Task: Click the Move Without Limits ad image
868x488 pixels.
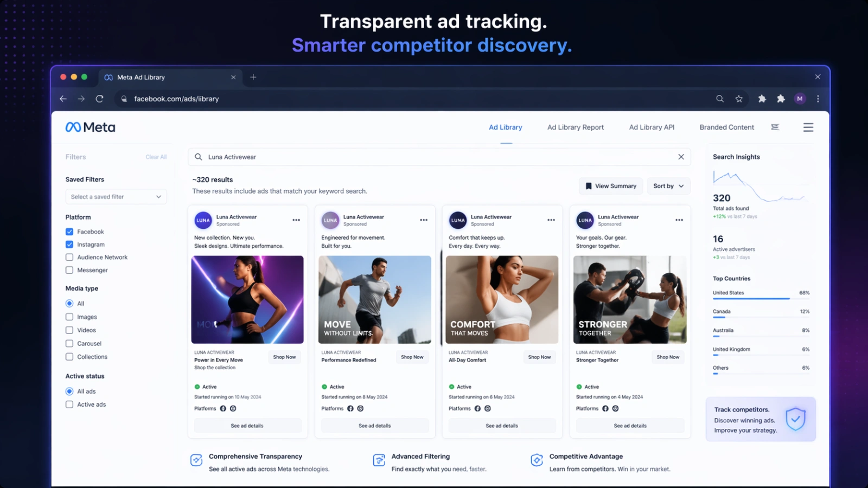Action: pyautogui.click(x=375, y=299)
